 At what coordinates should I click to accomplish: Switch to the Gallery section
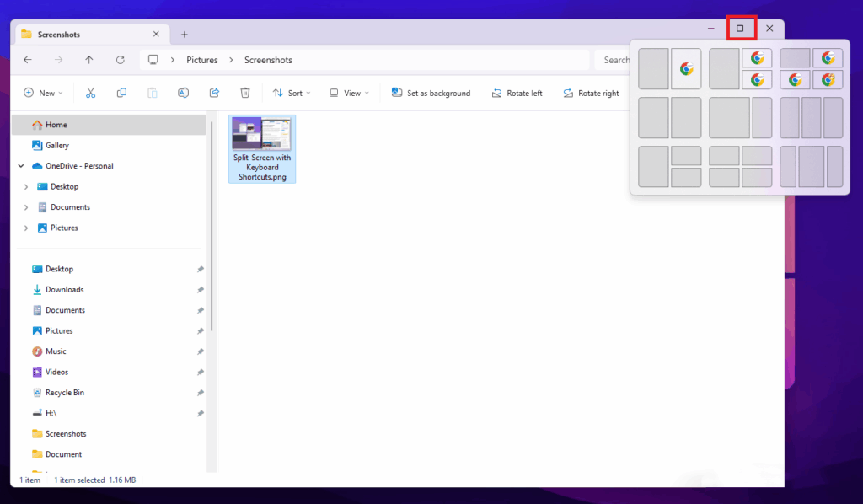(54, 145)
